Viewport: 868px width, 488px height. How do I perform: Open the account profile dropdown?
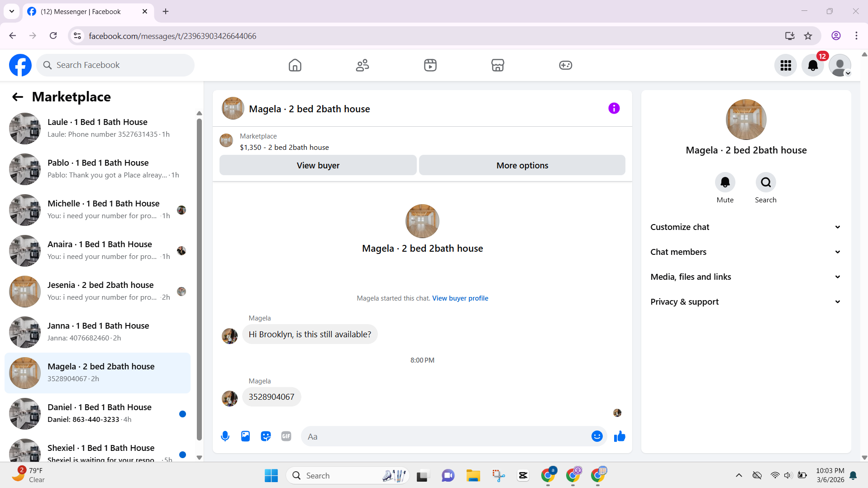[x=840, y=66]
